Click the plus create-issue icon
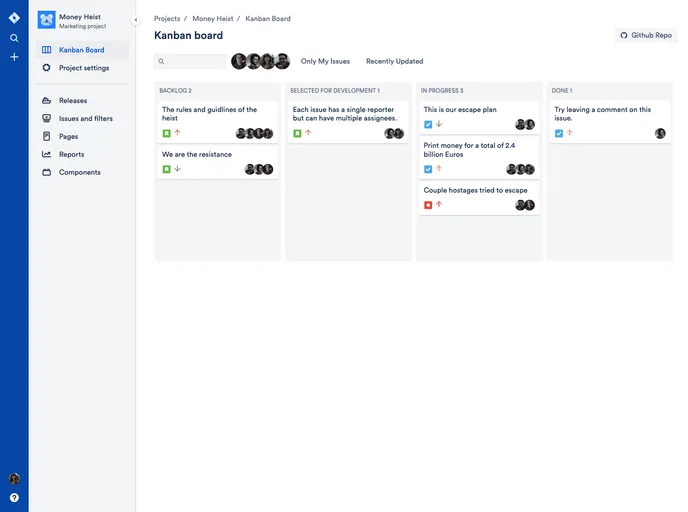The width and height of the screenshot is (688, 512). (14, 57)
